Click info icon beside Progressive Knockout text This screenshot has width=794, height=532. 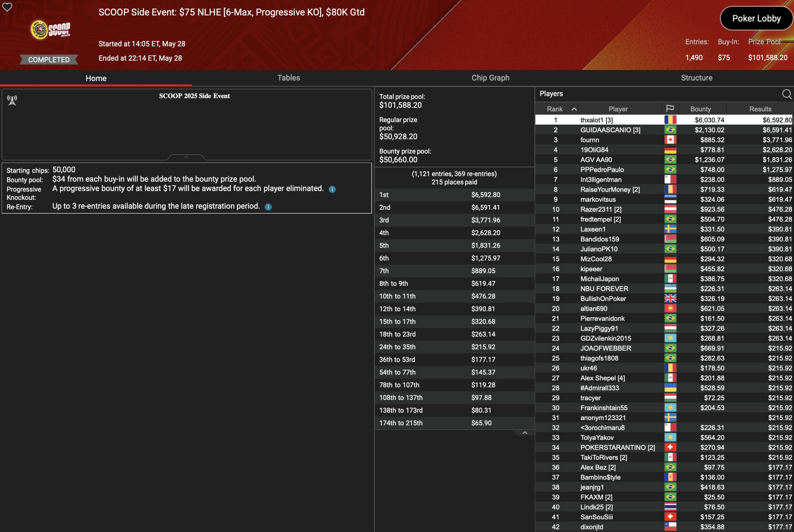click(x=332, y=189)
